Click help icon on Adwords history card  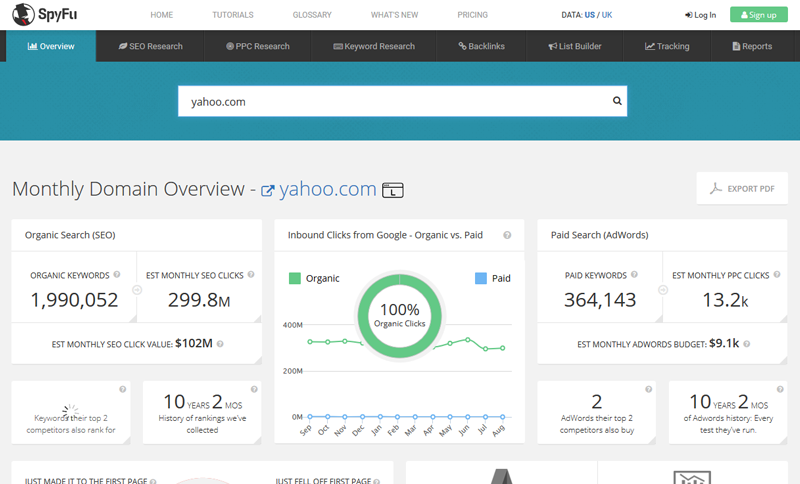[780, 389]
